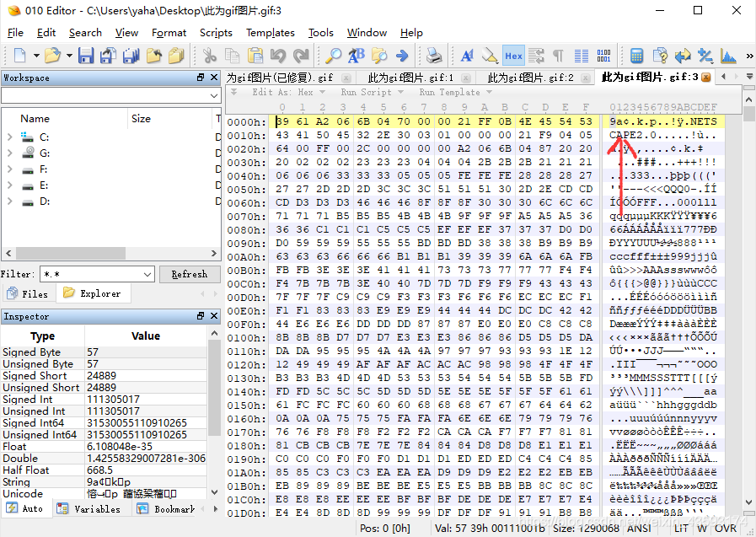Click the Goto arrow icon
The image size is (756, 537).
tap(402, 56)
